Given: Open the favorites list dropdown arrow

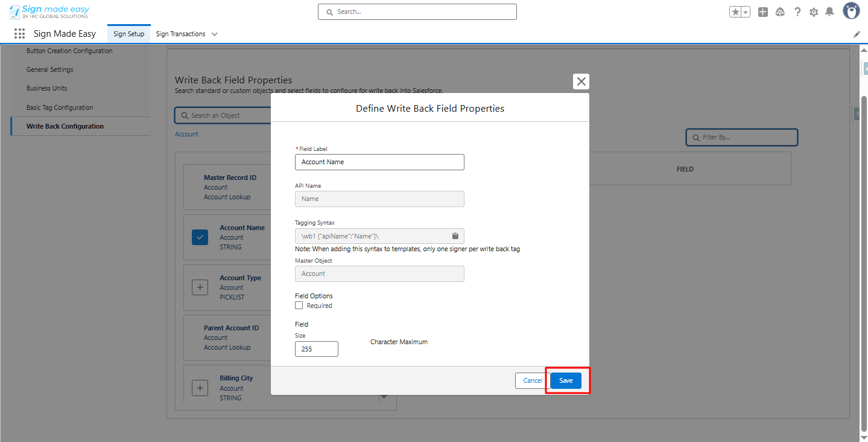Looking at the screenshot, I should click(746, 12).
